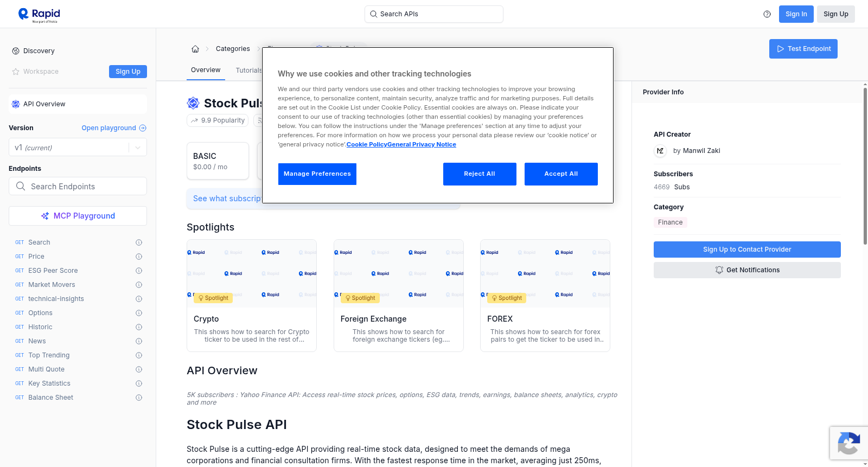Click Sign Up to Contact Provider
Viewport: 868px width, 467px height.
[x=747, y=250]
